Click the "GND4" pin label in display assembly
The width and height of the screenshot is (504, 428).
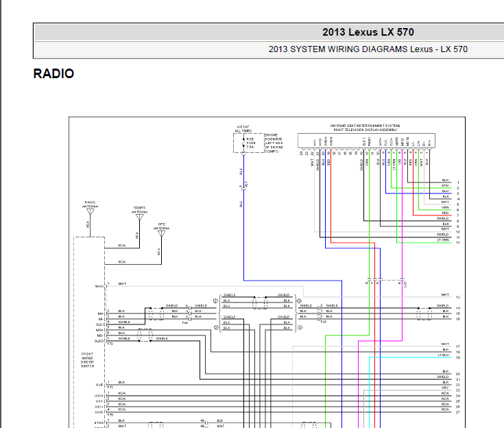coord(326,141)
